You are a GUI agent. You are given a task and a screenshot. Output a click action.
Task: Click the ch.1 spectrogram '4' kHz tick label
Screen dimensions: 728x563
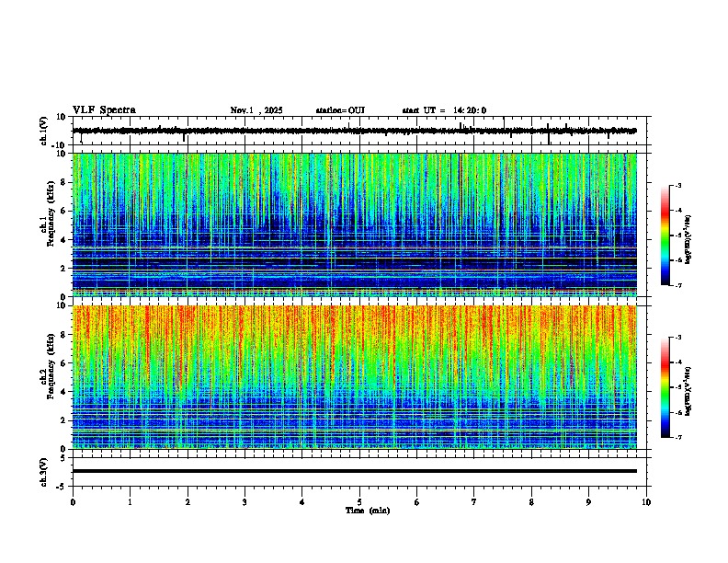click(63, 240)
